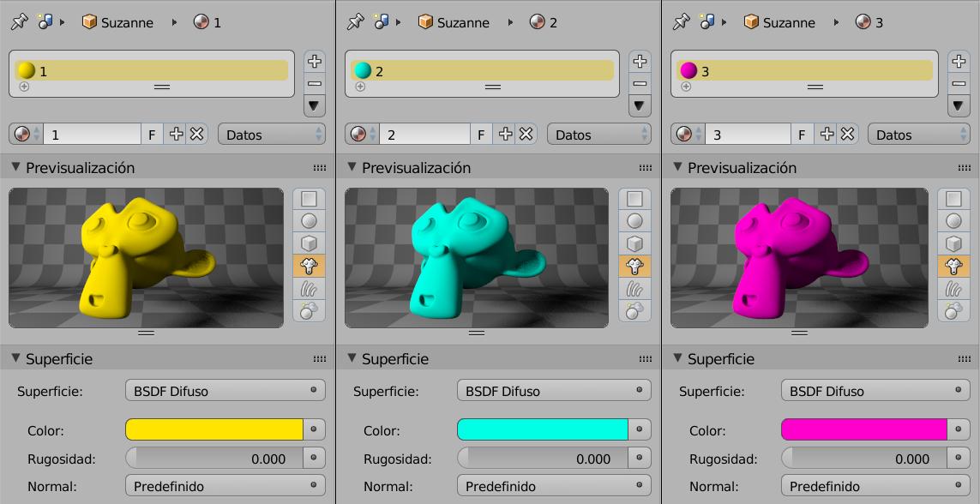Screen dimensions: 980x504
Task: Remove material slot with minus in panel 2
Action: pos(640,83)
